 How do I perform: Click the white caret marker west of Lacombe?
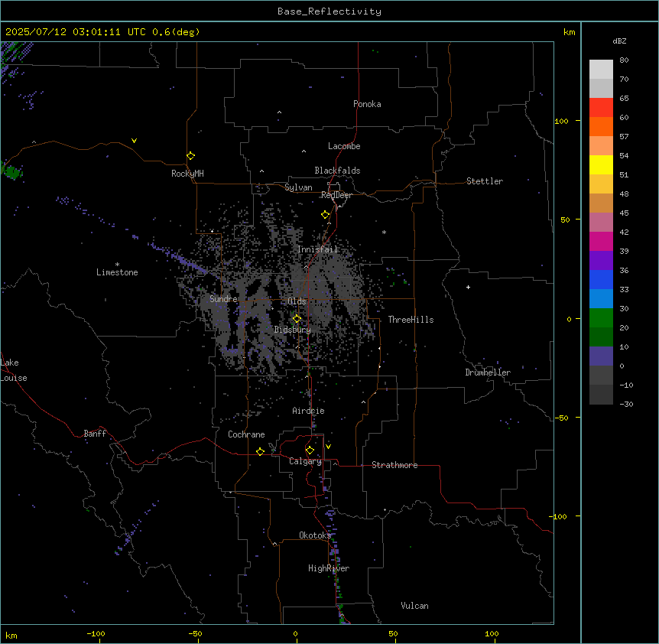click(304, 151)
